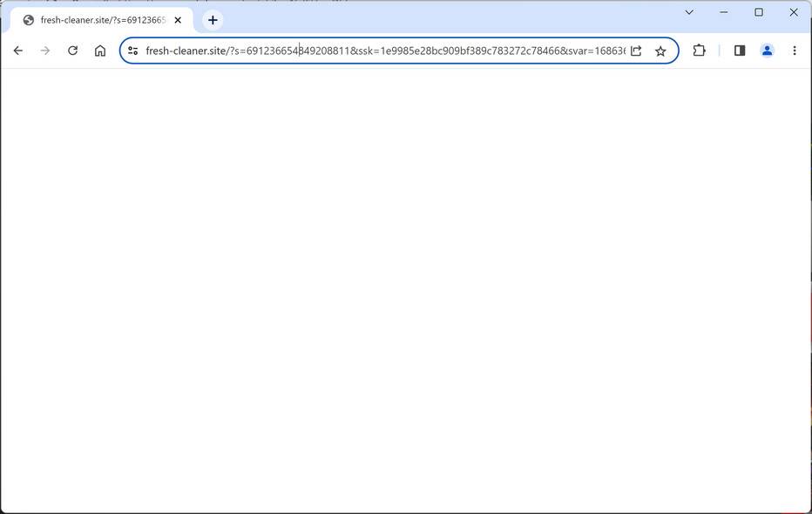Select the URL text in address bar

click(x=383, y=51)
